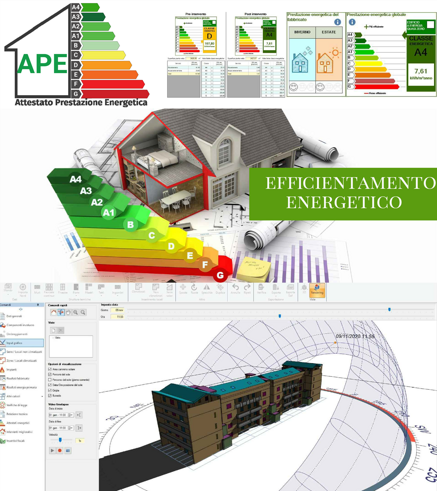Screen dimensions: 437x491
Task: Toggle the first visualization option checkbox
Action: point(50,369)
